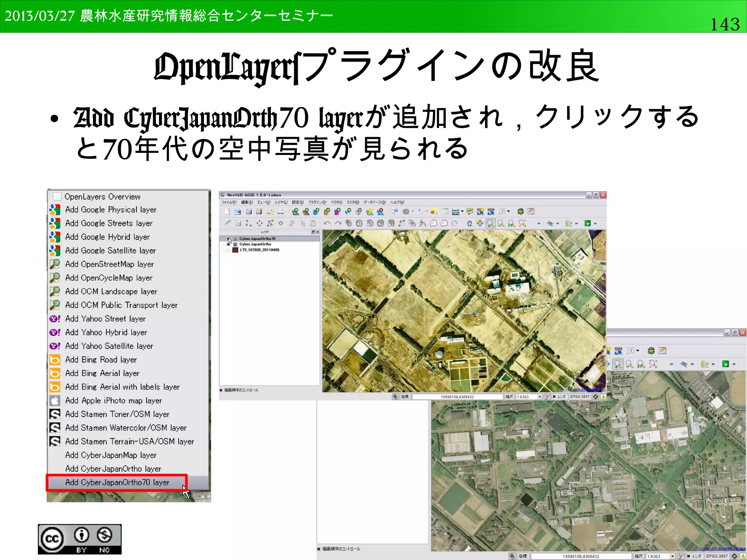Open the プラグイン(P) menu
Viewport: 747px width, 560px height.
(x=317, y=202)
